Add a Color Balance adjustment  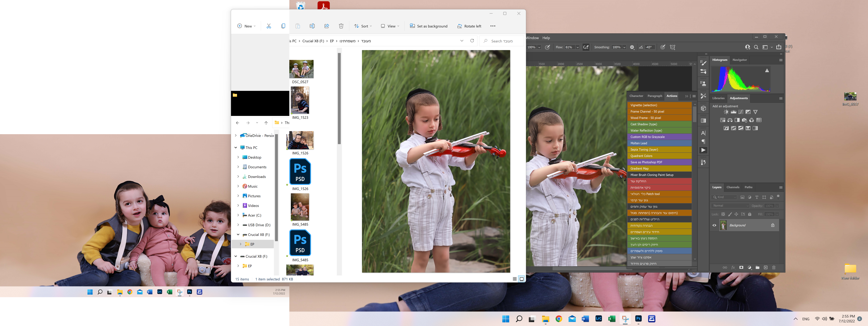click(x=730, y=120)
